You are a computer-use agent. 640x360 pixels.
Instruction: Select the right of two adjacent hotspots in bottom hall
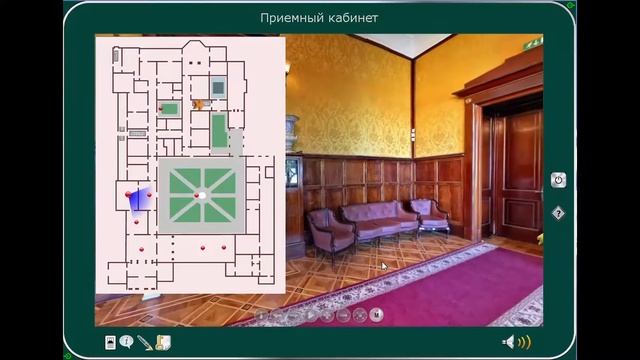click(224, 247)
